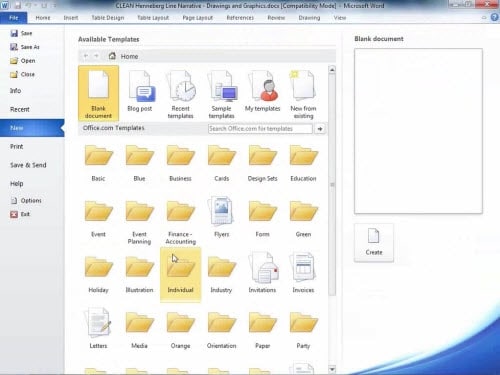Image resolution: width=500 pixels, height=375 pixels.
Task: Open the Cards templates folder
Action: click(221, 163)
